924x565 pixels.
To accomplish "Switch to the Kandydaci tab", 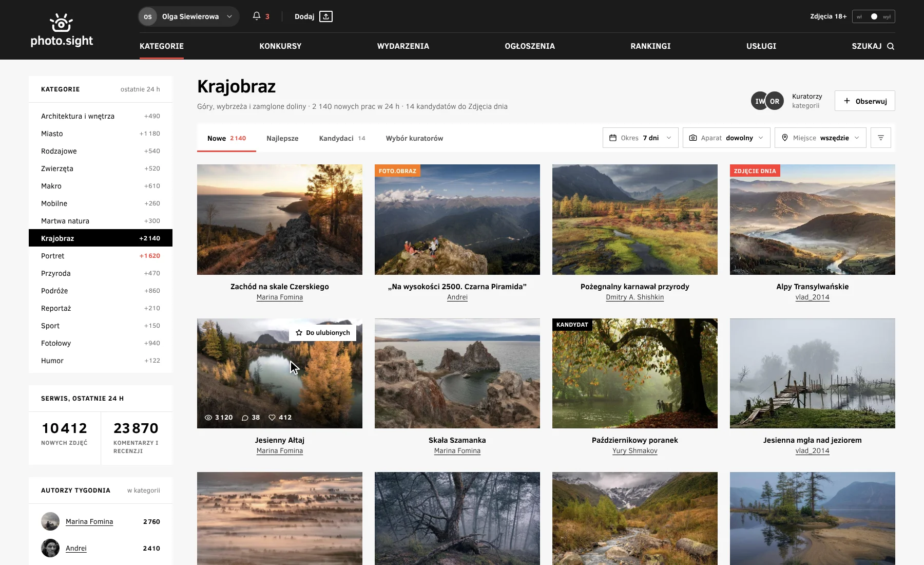I will tap(342, 138).
